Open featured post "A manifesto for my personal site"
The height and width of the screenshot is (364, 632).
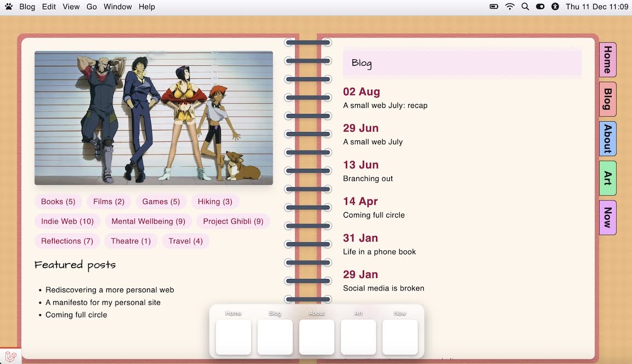click(103, 303)
